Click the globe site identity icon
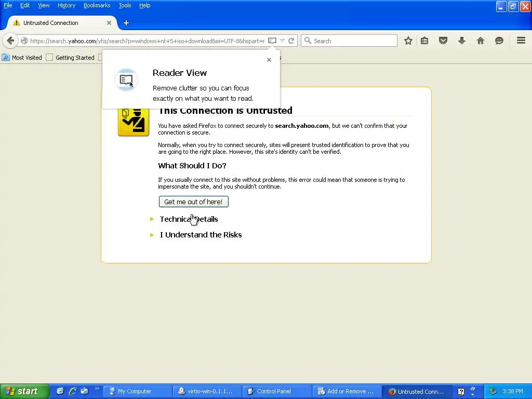 point(24,41)
